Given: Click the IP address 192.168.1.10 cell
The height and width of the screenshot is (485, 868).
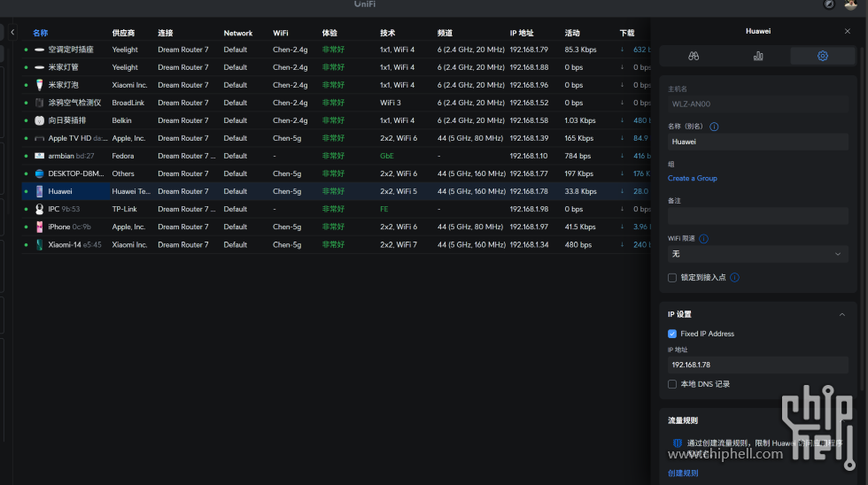Looking at the screenshot, I should click(x=529, y=156).
